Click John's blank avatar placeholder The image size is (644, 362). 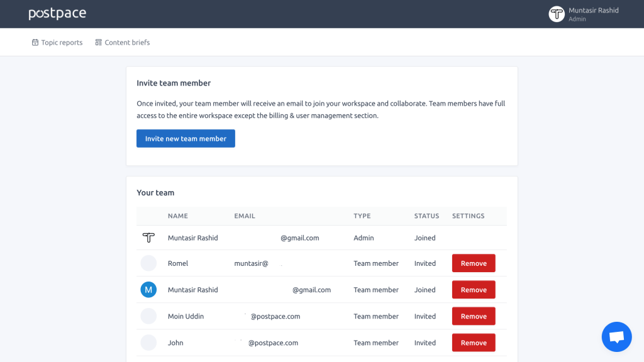coord(148,343)
